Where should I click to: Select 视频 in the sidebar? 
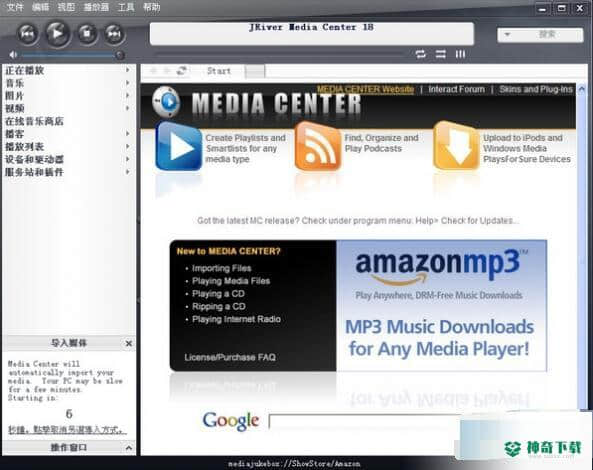pyautogui.click(x=15, y=109)
